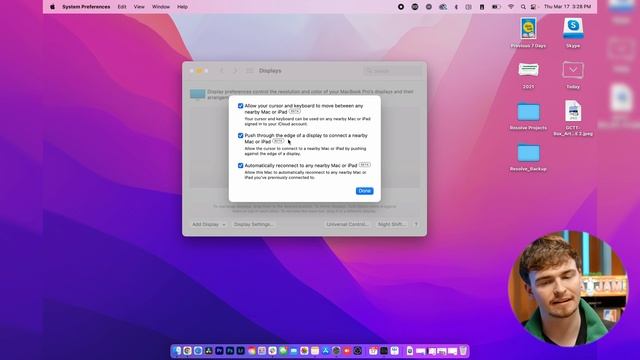Open the Add Display dropdown in Displays window
This screenshot has height=360, width=640.
tap(209, 224)
